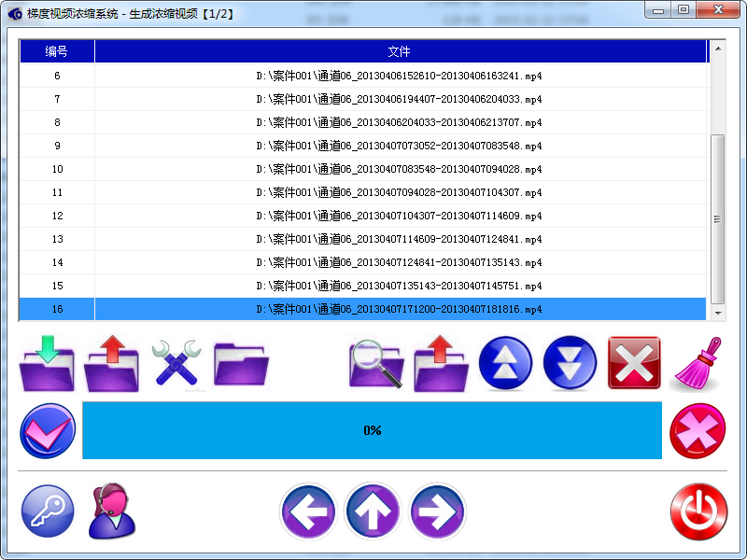747x560 pixels.
Task: Click the round up arrow navigation button
Action: [x=373, y=511]
